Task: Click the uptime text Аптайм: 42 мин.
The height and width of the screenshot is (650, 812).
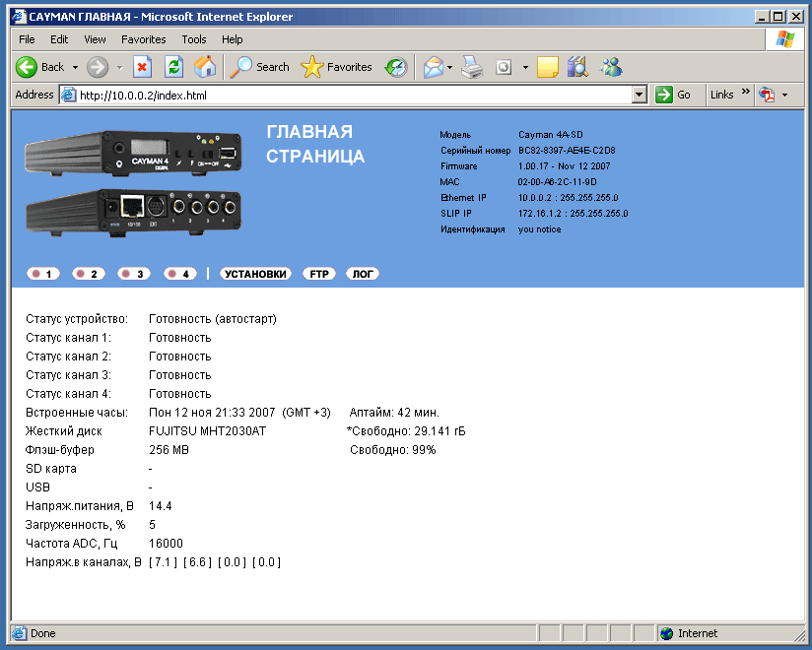Action: point(394,413)
